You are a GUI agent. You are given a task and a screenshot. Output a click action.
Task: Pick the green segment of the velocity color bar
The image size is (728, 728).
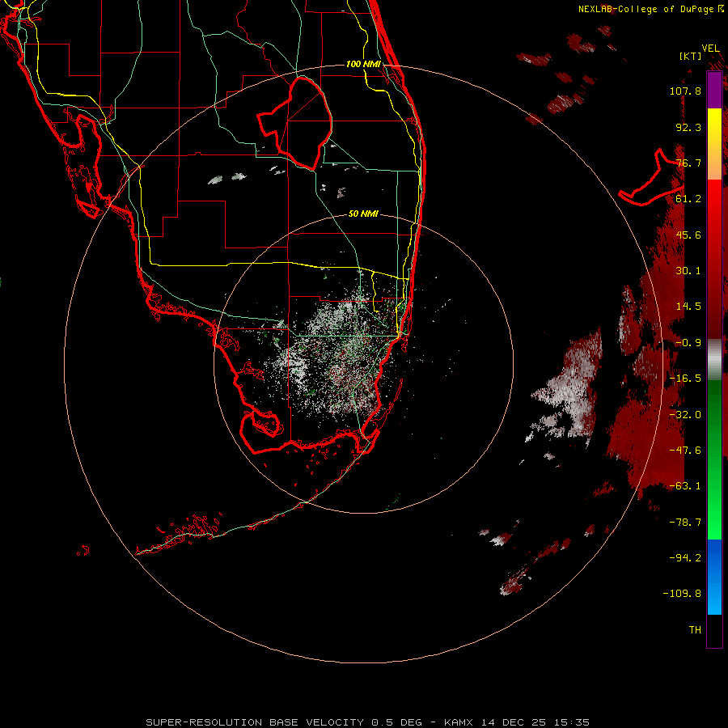(x=714, y=459)
